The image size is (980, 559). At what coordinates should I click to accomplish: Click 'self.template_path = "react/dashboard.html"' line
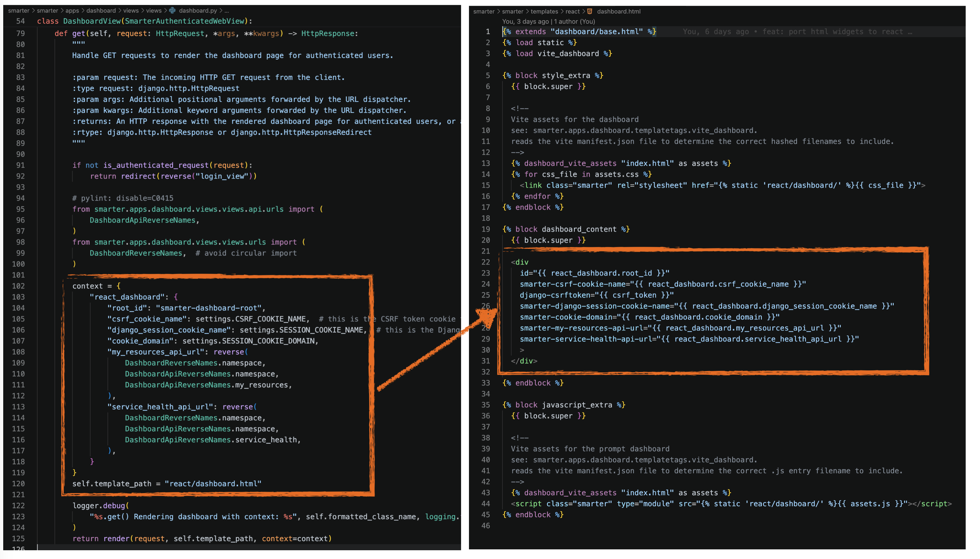(167, 484)
